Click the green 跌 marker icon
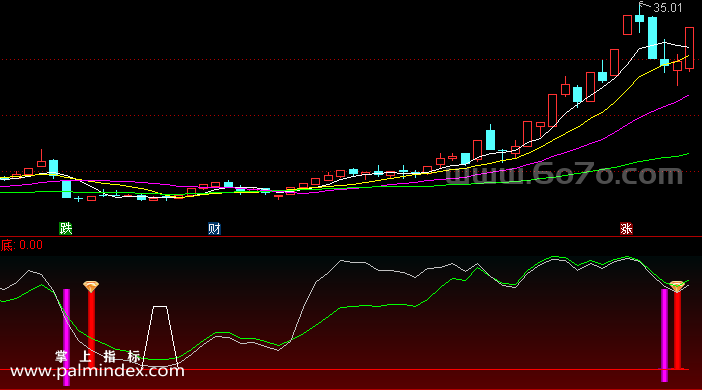Screen dimensions: 702x390 (66, 228)
